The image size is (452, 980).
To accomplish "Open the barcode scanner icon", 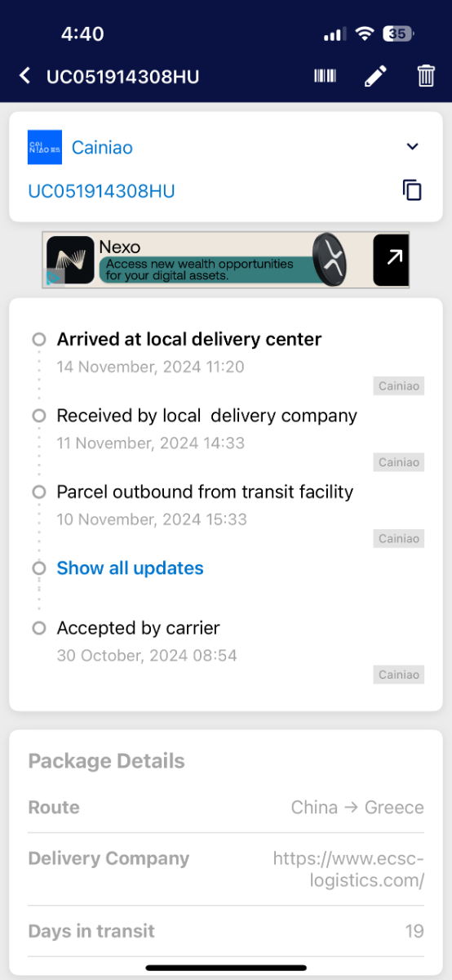I will [325, 76].
